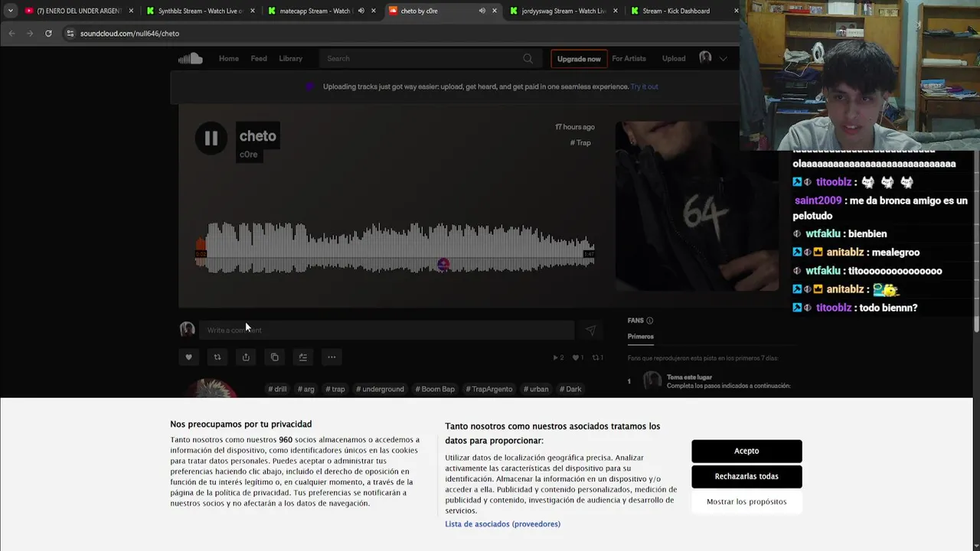Close the Synthblz Stream tab
The width and height of the screenshot is (980, 551).
click(x=253, y=11)
